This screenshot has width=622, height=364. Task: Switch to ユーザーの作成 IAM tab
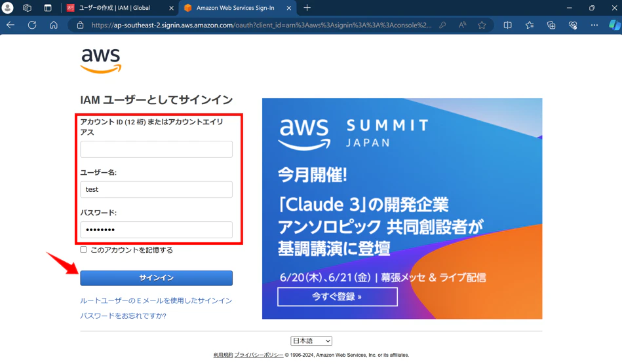[x=119, y=8]
